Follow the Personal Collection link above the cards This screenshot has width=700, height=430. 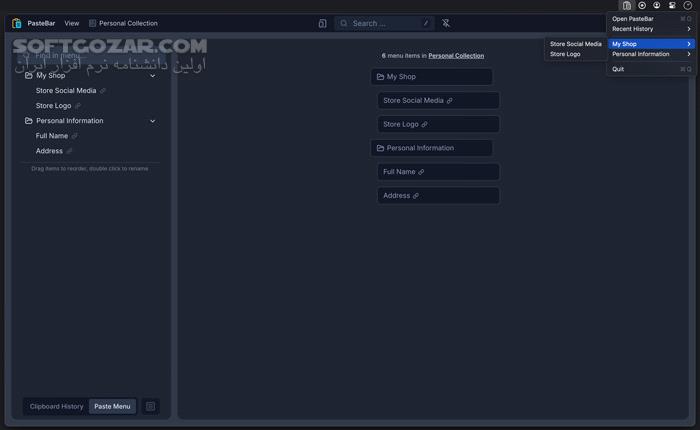point(456,56)
